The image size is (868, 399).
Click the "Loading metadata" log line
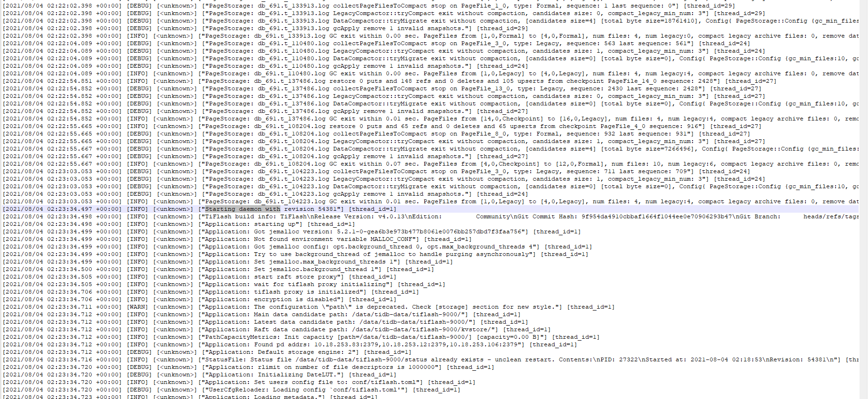coord(190,397)
